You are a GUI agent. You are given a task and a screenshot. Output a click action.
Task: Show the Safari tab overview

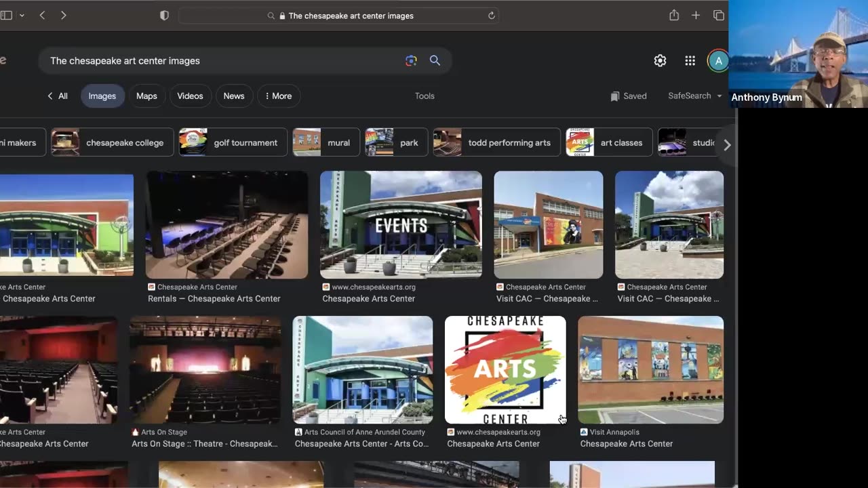tap(718, 16)
